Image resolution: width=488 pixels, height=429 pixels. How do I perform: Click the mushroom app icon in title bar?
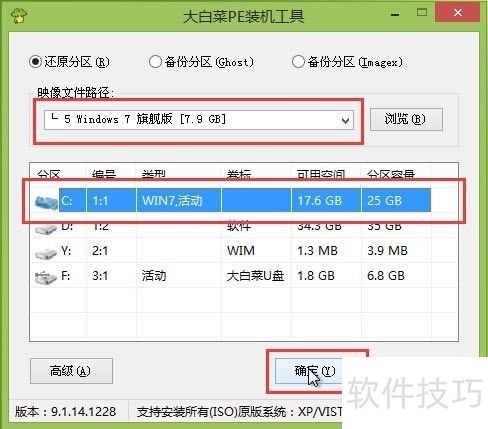click(19, 15)
